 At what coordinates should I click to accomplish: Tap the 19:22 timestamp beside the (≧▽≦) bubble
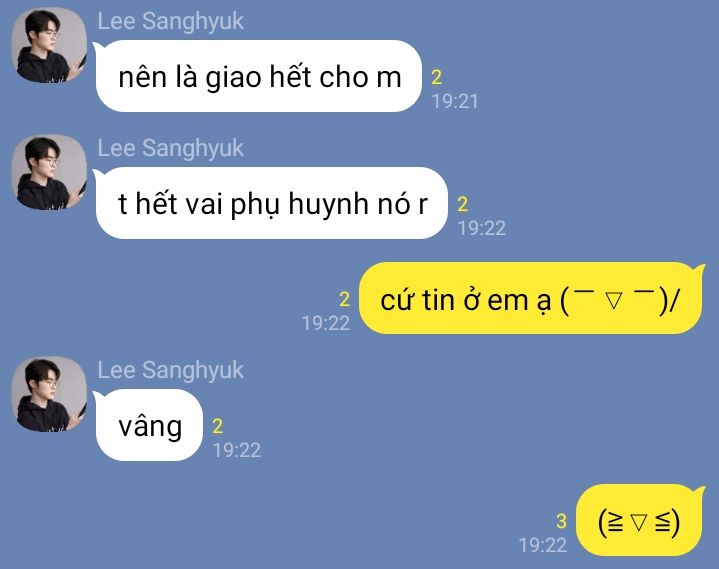[x=543, y=545]
